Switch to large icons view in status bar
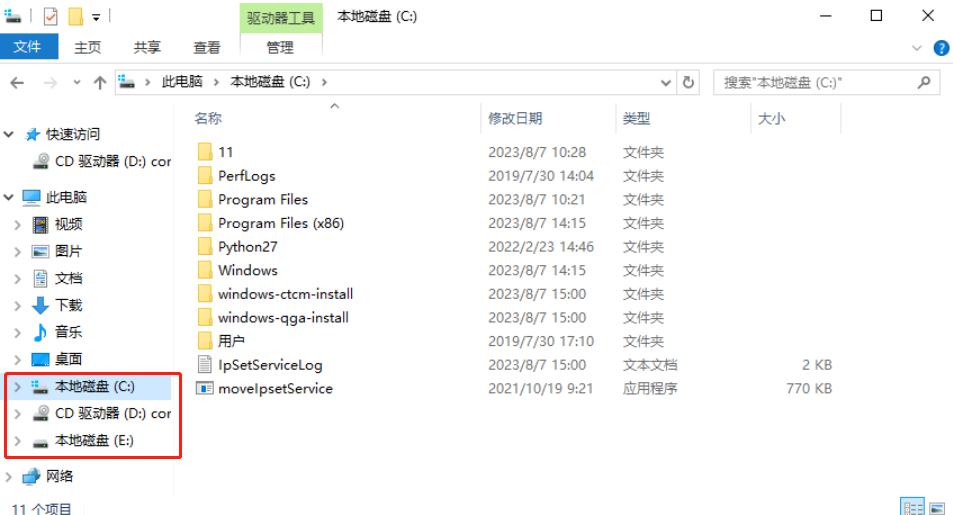The width and height of the screenshot is (953, 515). point(938,507)
